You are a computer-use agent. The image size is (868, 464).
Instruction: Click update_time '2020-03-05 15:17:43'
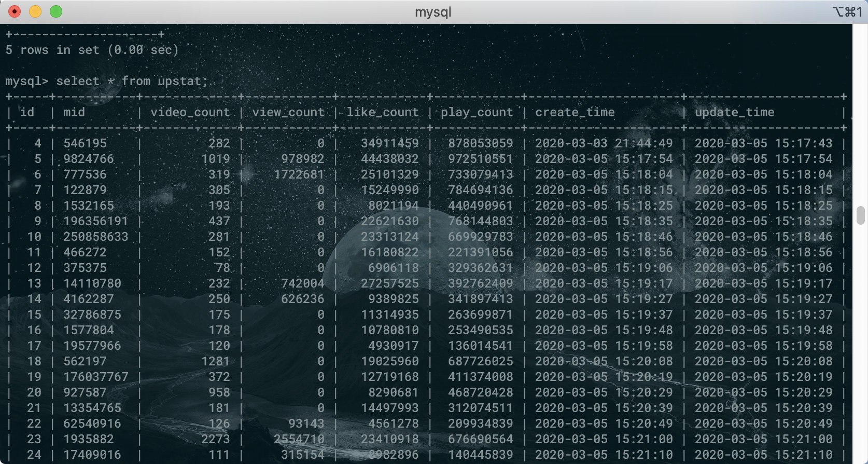(x=764, y=144)
